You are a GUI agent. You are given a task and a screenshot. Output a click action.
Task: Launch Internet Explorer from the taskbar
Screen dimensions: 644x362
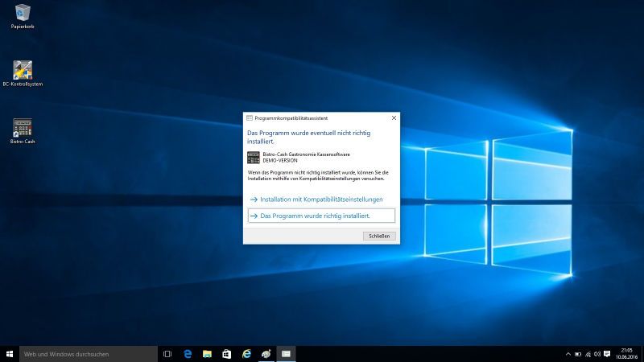click(x=246, y=354)
